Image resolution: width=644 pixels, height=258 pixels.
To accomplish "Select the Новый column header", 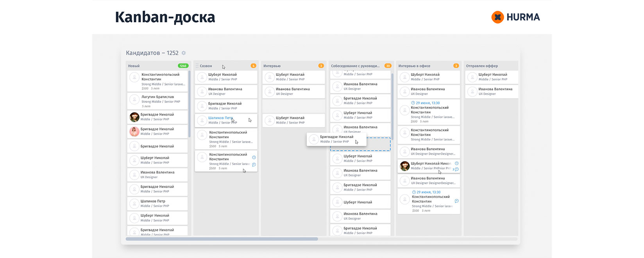I will tap(134, 66).
